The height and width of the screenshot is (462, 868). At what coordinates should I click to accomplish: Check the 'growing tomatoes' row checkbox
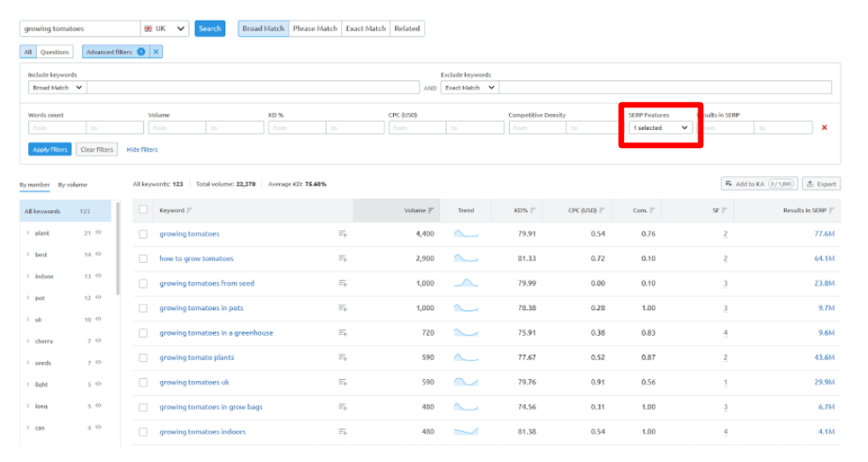click(x=143, y=235)
